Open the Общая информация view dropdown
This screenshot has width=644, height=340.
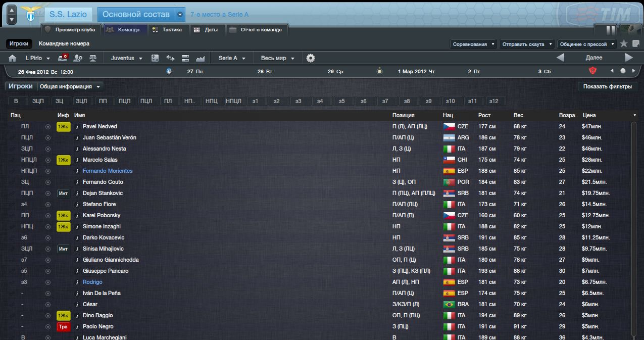point(70,86)
